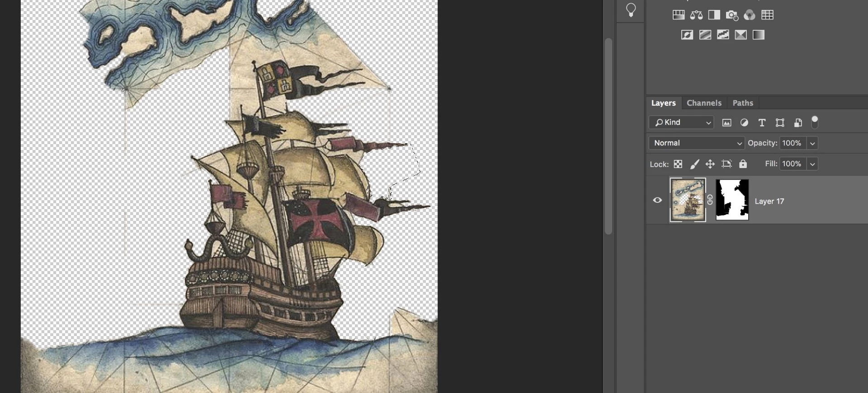Add a Color Balance adjustment (scales icon)

pyautogui.click(x=696, y=15)
